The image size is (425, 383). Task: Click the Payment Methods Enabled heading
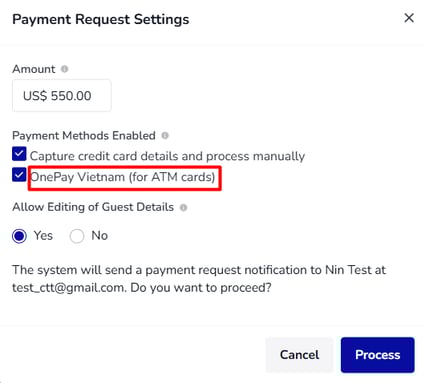pyautogui.click(x=84, y=136)
